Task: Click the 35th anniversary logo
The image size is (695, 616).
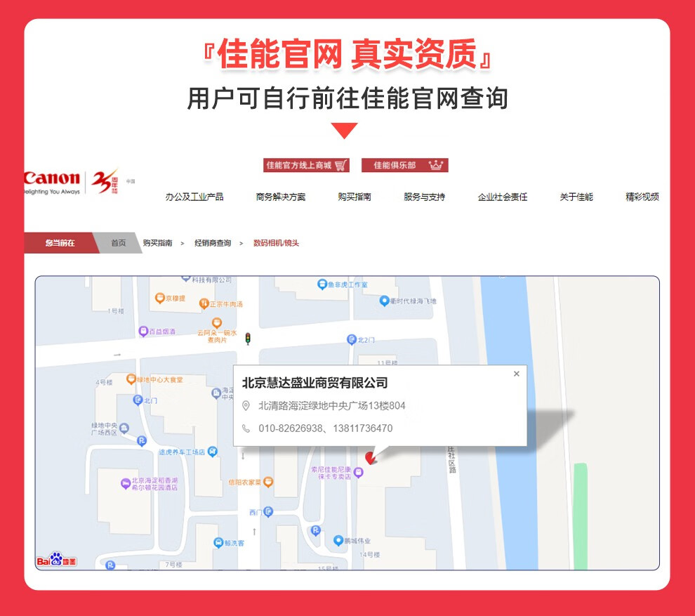Action: (x=105, y=181)
